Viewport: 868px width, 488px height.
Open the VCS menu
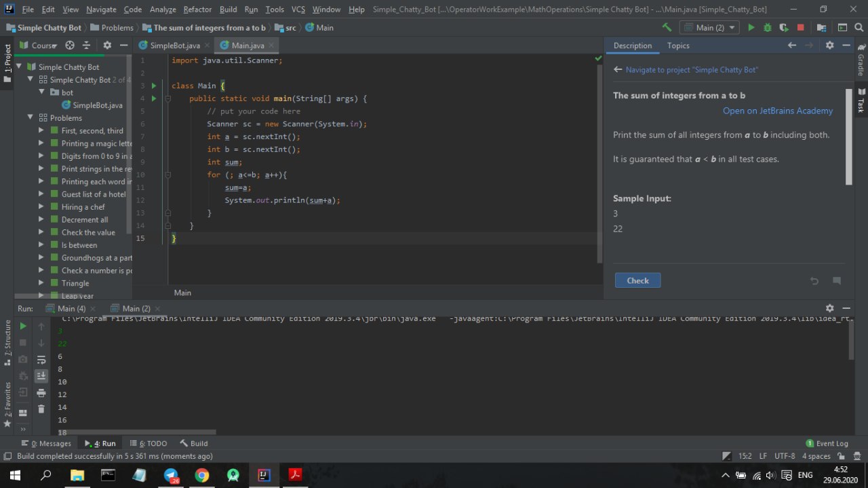pos(298,10)
